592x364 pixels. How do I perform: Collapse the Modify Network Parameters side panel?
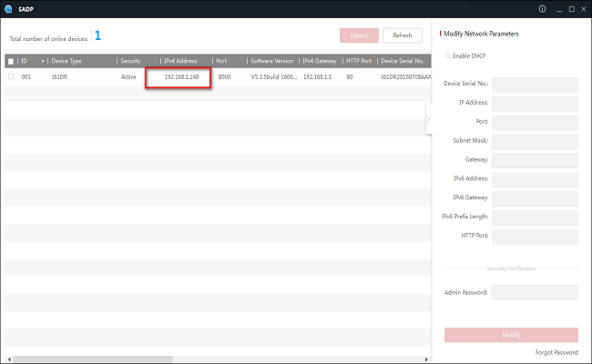pyautogui.click(x=428, y=118)
